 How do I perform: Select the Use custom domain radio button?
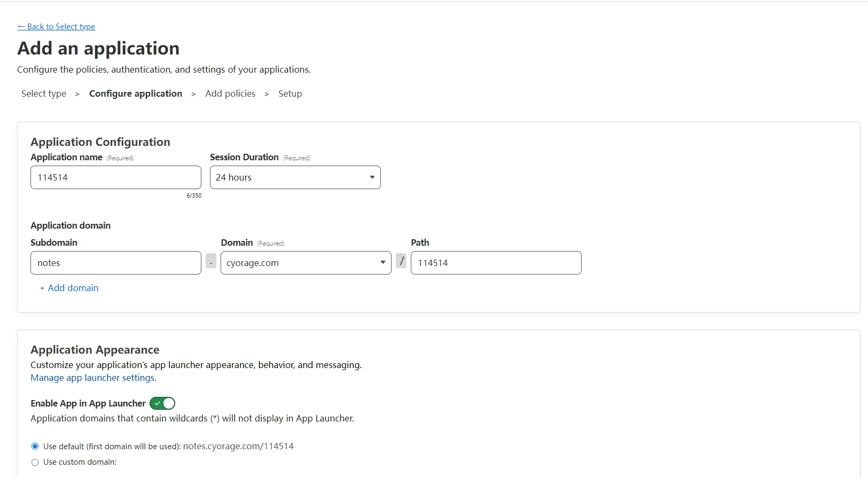35,463
